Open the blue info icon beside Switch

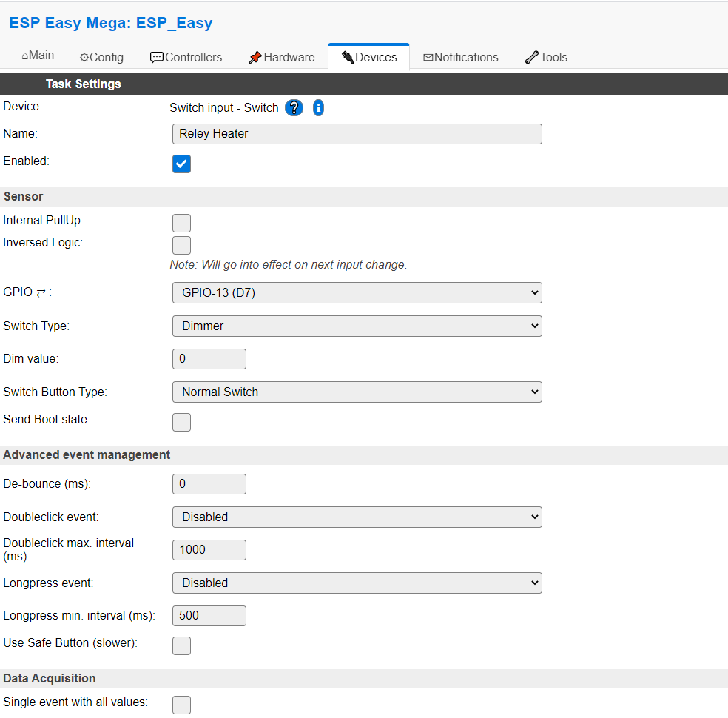[x=318, y=108]
